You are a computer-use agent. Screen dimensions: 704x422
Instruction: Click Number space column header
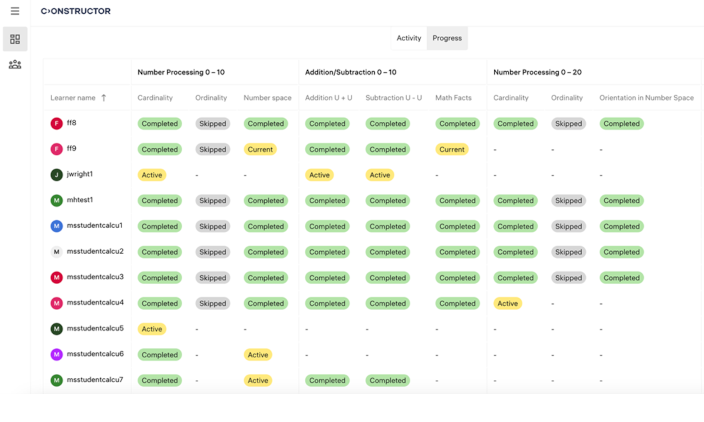pos(267,98)
